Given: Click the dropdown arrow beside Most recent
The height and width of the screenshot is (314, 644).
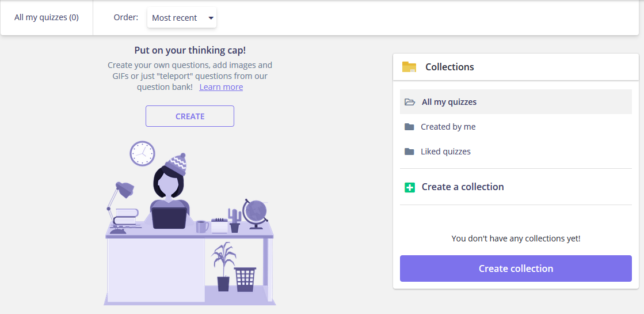Looking at the screenshot, I should (211, 18).
